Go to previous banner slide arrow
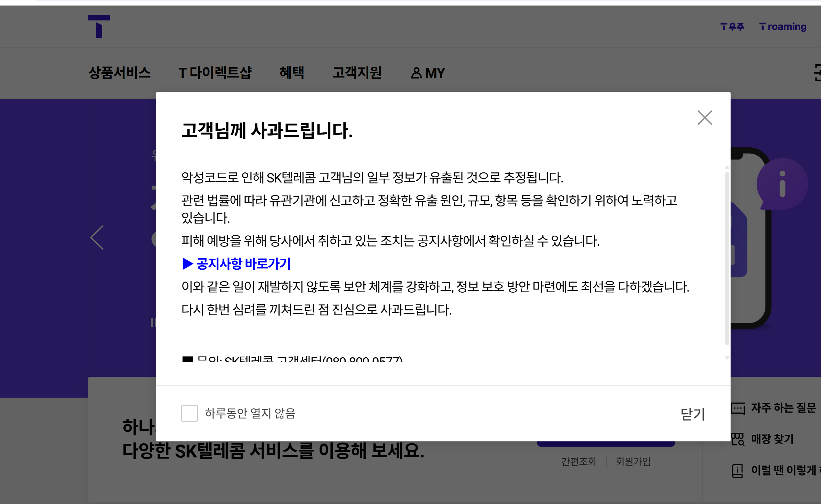 [97, 237]
